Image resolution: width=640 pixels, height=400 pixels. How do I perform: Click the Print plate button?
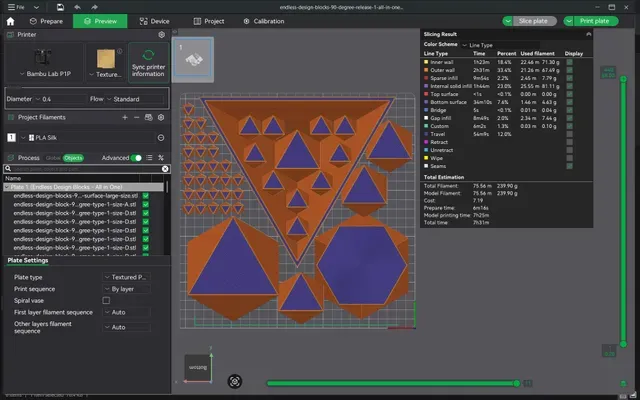click(x=596, y=21)
